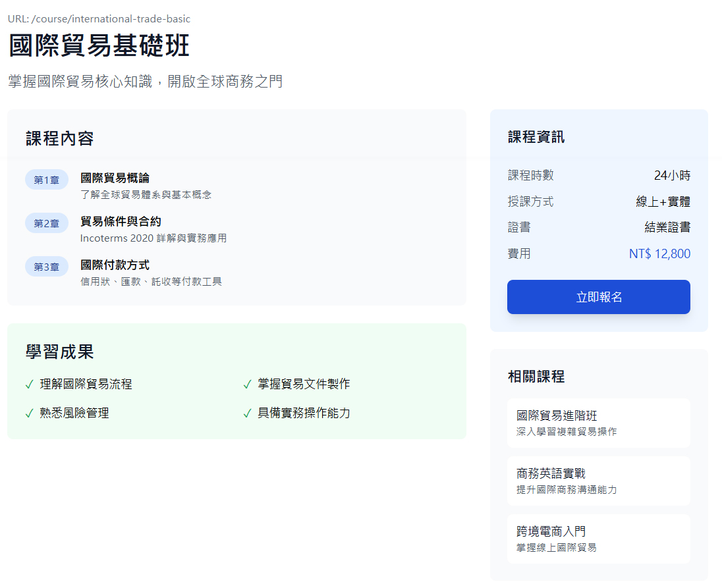Select the 第2章 chapter badge
The image size is (722, 588).
click(47, 223)
